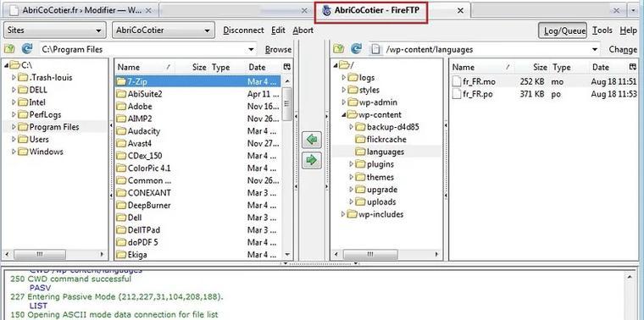Open the Sites dropdown
This screenshot has height=320, width=644.
[53, 30]
